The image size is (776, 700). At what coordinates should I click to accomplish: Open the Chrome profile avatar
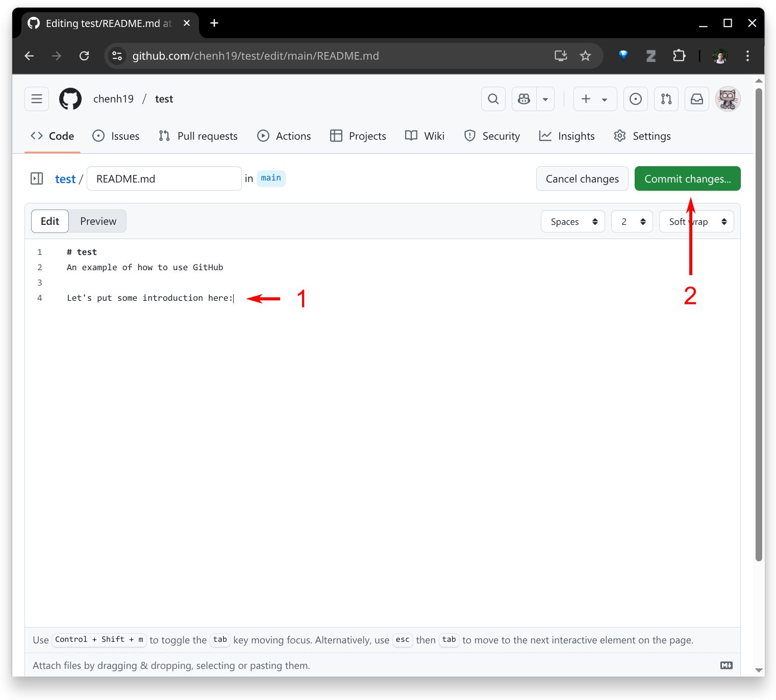720,56
